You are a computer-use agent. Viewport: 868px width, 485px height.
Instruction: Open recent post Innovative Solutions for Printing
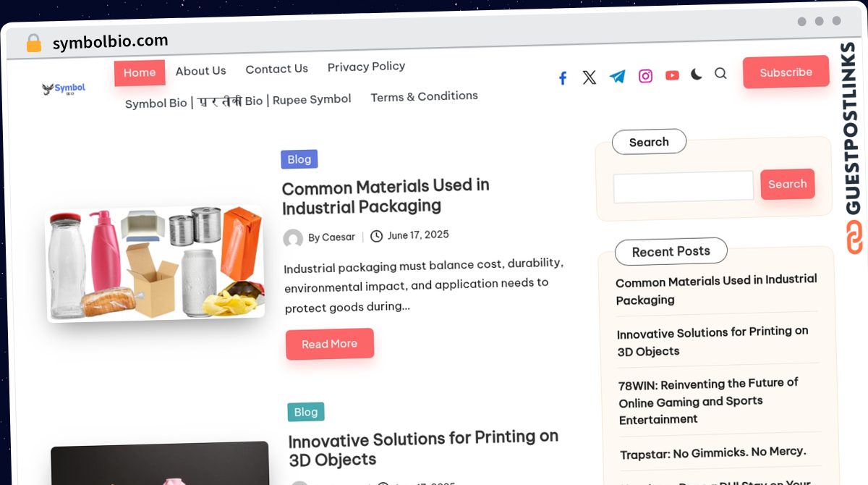click(712, 341)
